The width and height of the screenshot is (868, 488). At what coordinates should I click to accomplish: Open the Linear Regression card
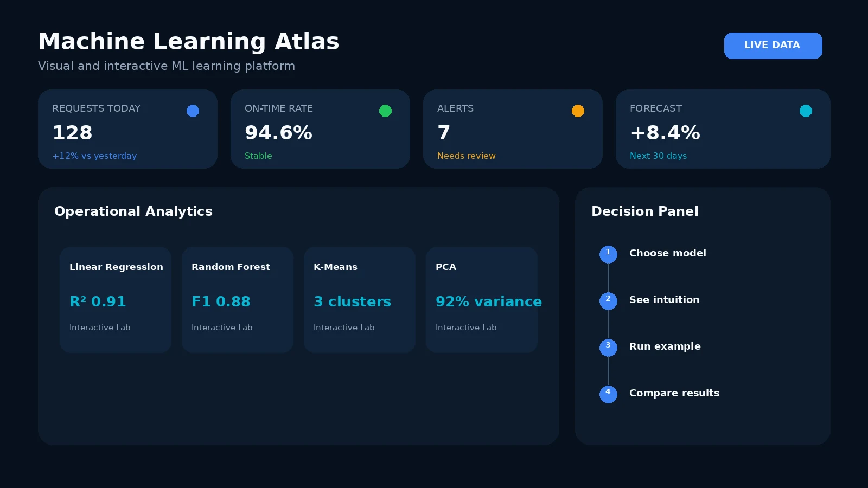pos(116,300)
